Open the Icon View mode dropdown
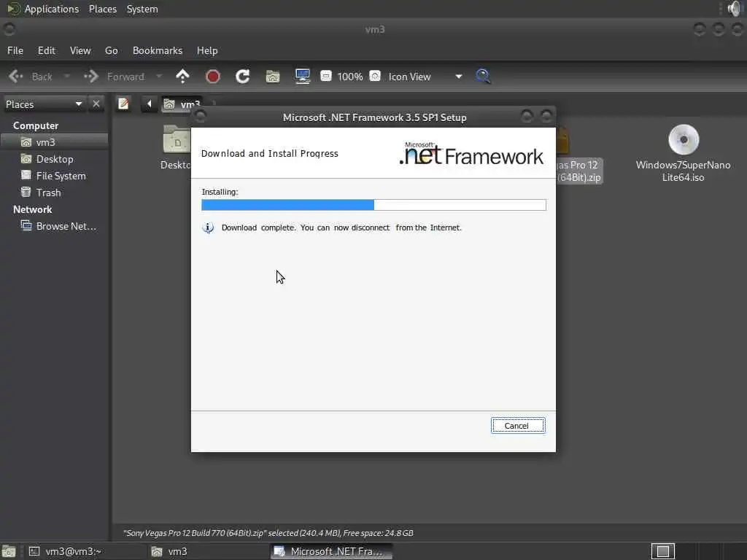 tap(425, 77)
